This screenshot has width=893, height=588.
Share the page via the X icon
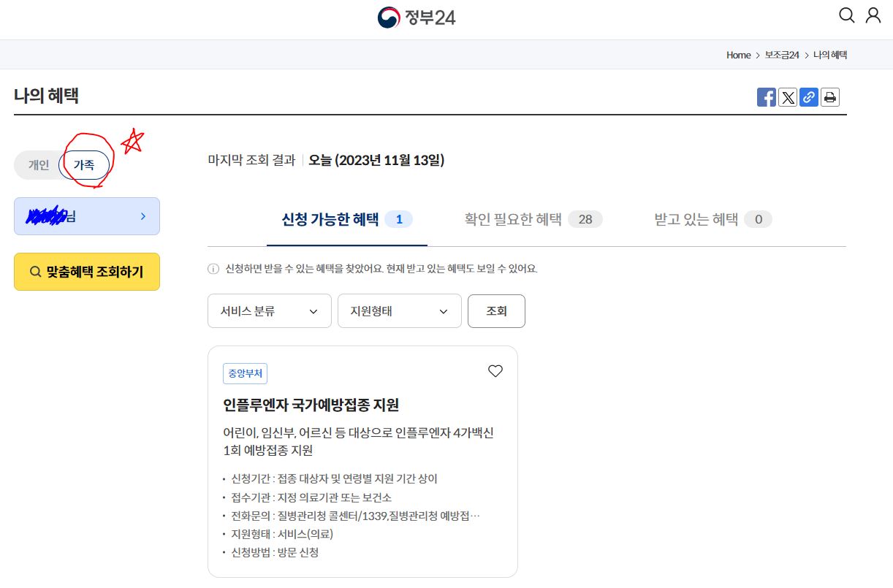tap(788, 96)
